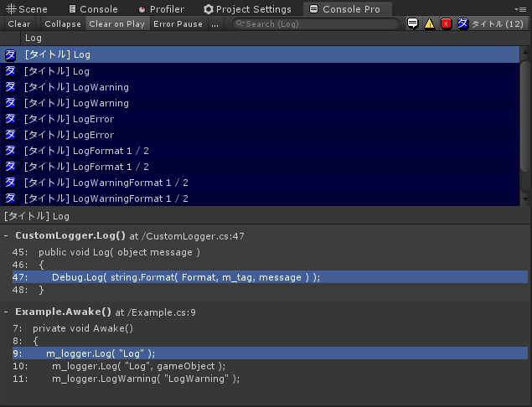Image resolution: width=532 pixels, height=407 pixels.
Task: Select the second [タイトル] LogWarning entry
Action: coord(260,103)
